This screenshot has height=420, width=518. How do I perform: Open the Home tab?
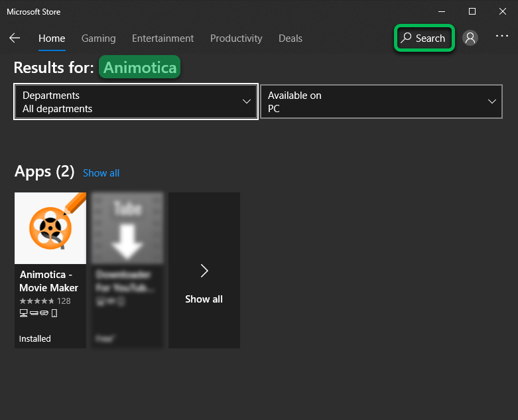coord(52,38)
